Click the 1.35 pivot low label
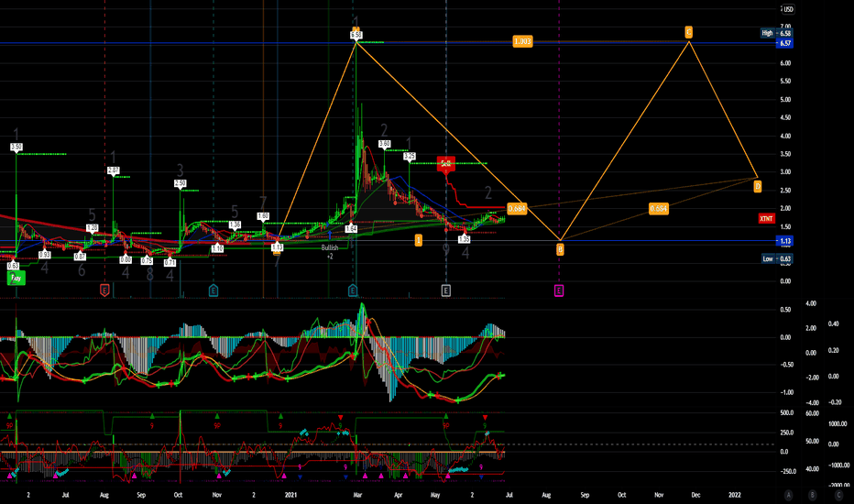Viewport: 854px width, 504px height. (464, 239)
